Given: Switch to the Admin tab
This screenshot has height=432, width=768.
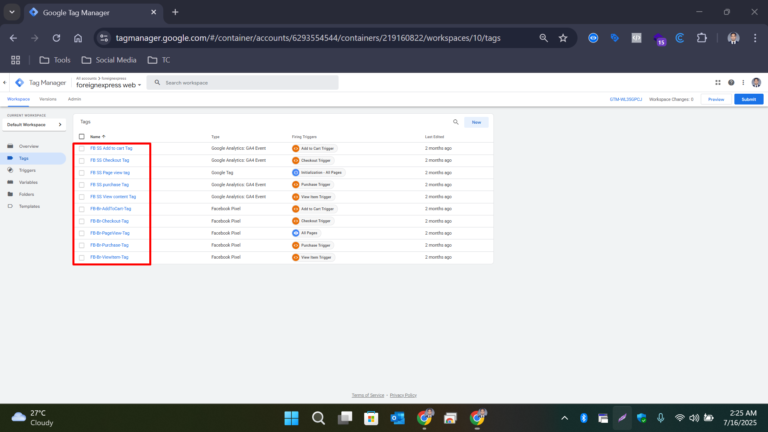Looking at the screenshot, I should 74,100.
